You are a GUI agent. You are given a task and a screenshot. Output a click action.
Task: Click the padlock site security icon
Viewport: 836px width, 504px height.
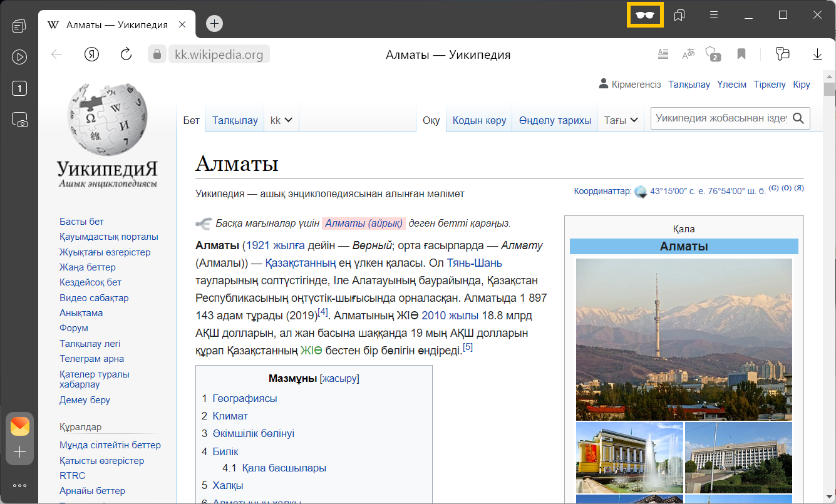(157, 54)
